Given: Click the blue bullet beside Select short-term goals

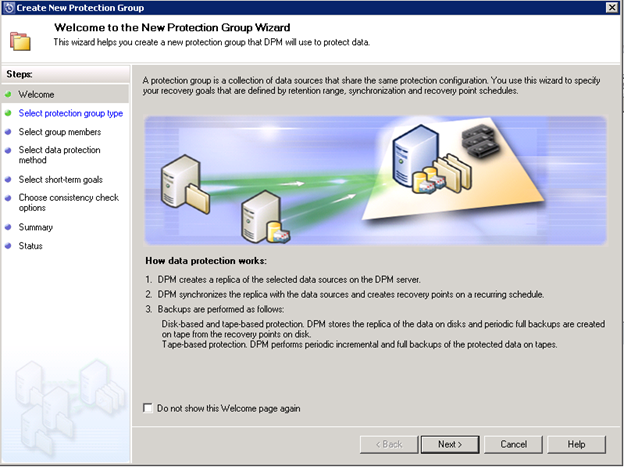Looking at the screenshot, I should click(x=8, y=179).
